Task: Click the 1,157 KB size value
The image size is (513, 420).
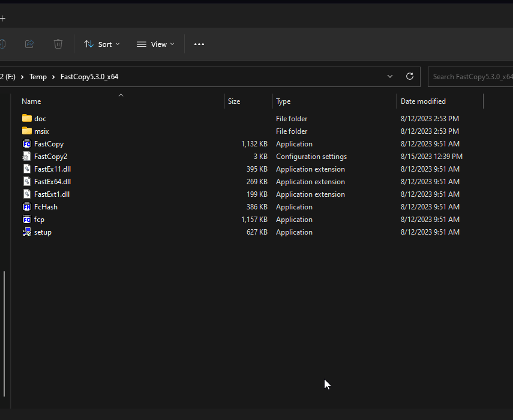Action: 254,220
